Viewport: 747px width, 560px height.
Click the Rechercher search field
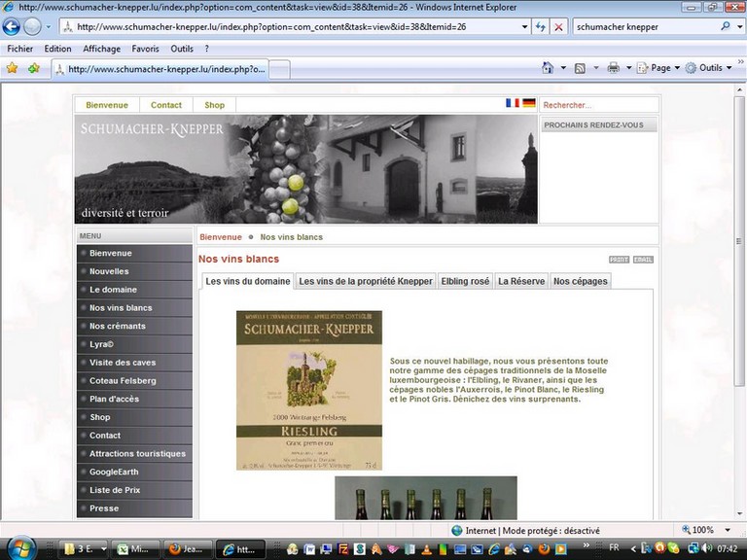pos(598,105)
